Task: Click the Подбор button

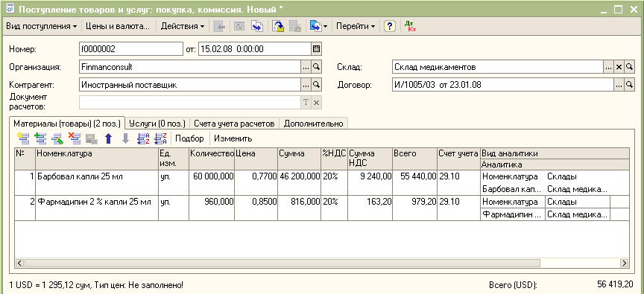Action: (x=189, y=138)
